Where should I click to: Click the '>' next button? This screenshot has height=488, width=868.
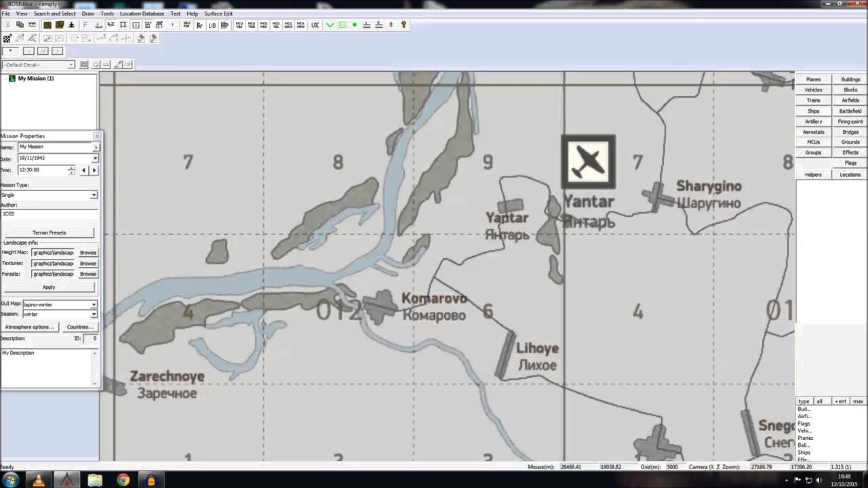tap(57, 51)
